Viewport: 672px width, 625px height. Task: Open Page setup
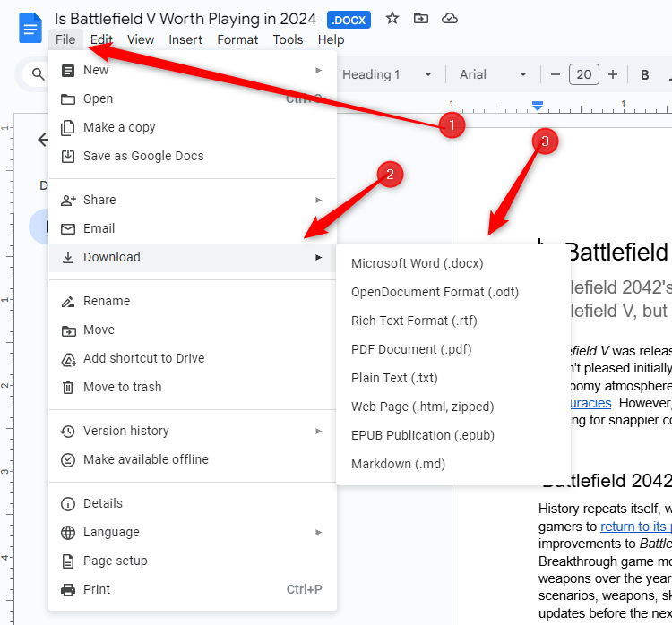point(193,561)
